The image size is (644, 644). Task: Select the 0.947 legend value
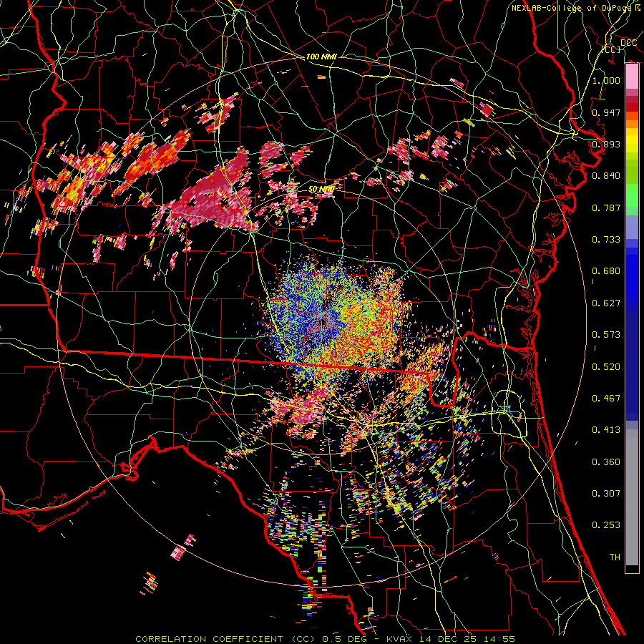coord(606,112)
